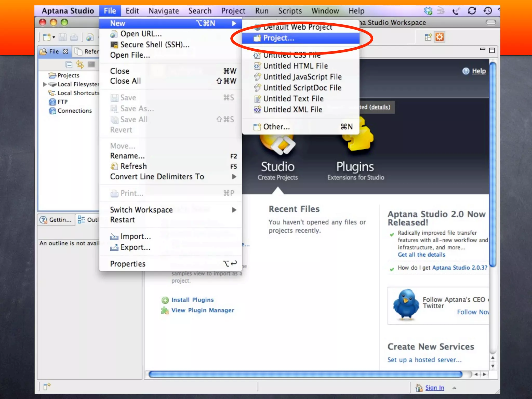Expand Convert Line Delimiters To submenu
The image size is (532, 399).
170,177
